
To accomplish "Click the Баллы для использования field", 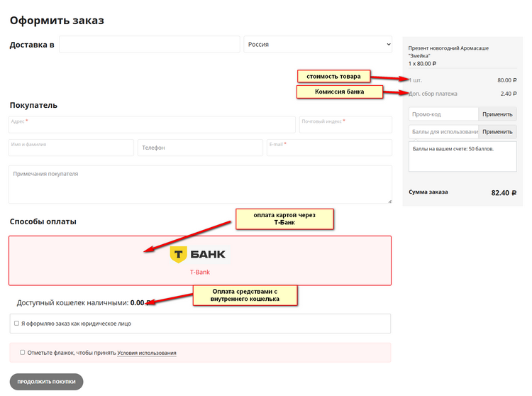I will pos(443,131).
